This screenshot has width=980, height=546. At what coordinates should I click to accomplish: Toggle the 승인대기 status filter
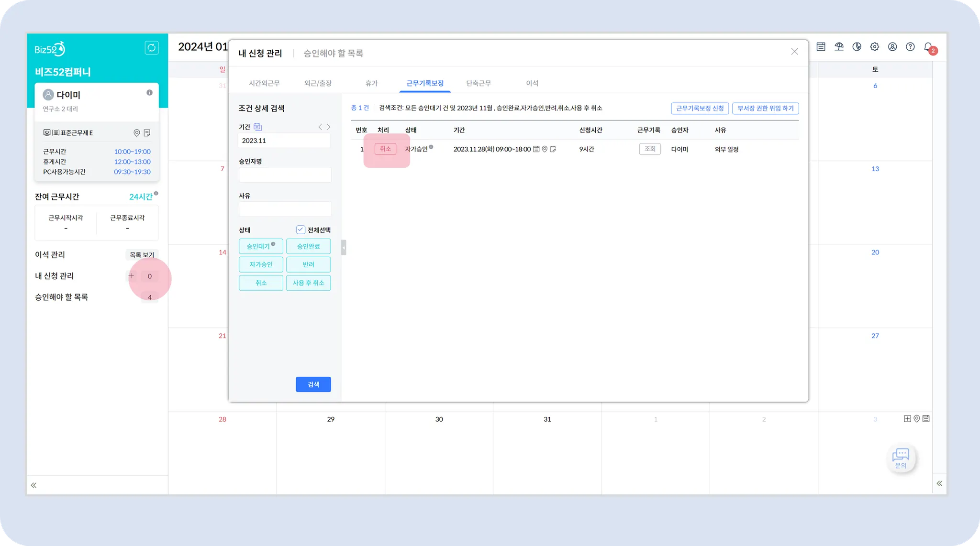[261, 246]
